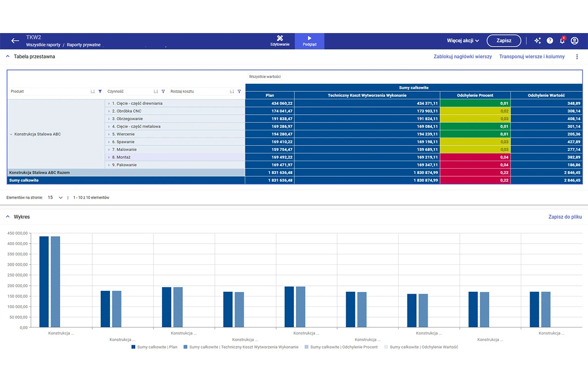
Task: Open the three-dot menu of pivot table
Action: click(577, 57)
